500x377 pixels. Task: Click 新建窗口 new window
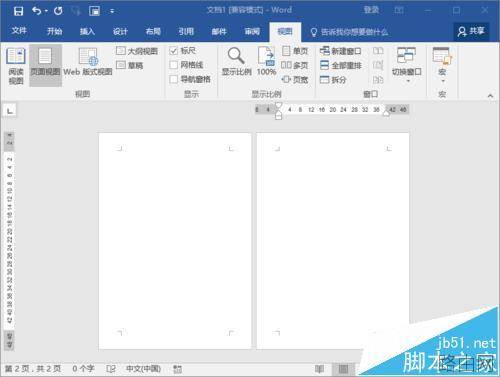pyautogui.click(x=340, y=51)
